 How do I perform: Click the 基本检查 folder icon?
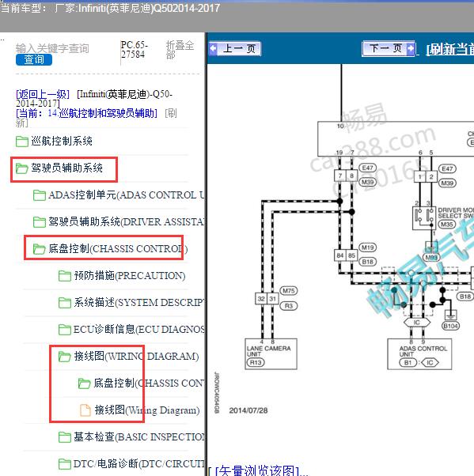click(65, 437)
